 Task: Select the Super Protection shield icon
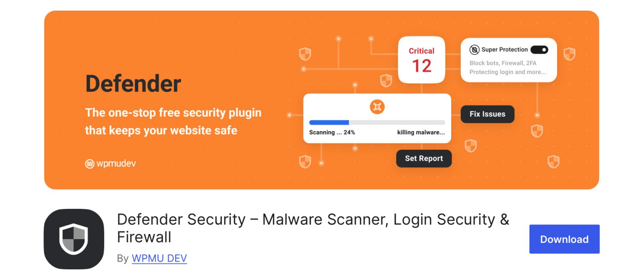click(474, 49)
